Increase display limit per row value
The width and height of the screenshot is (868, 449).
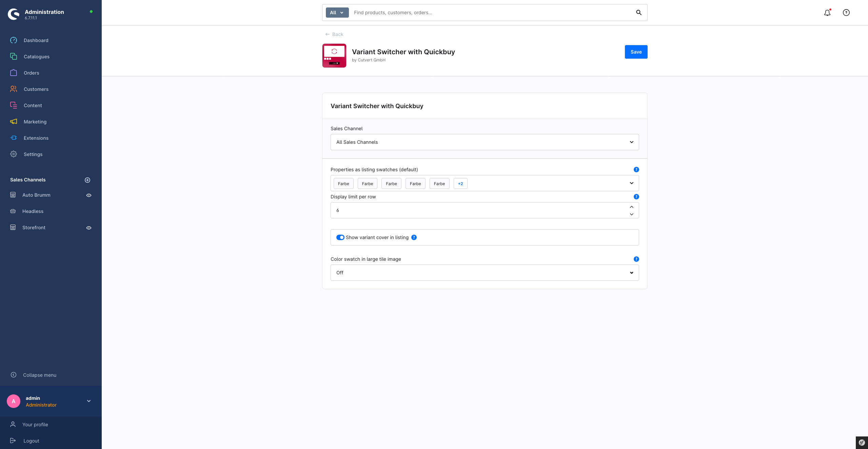click(631, 207)
